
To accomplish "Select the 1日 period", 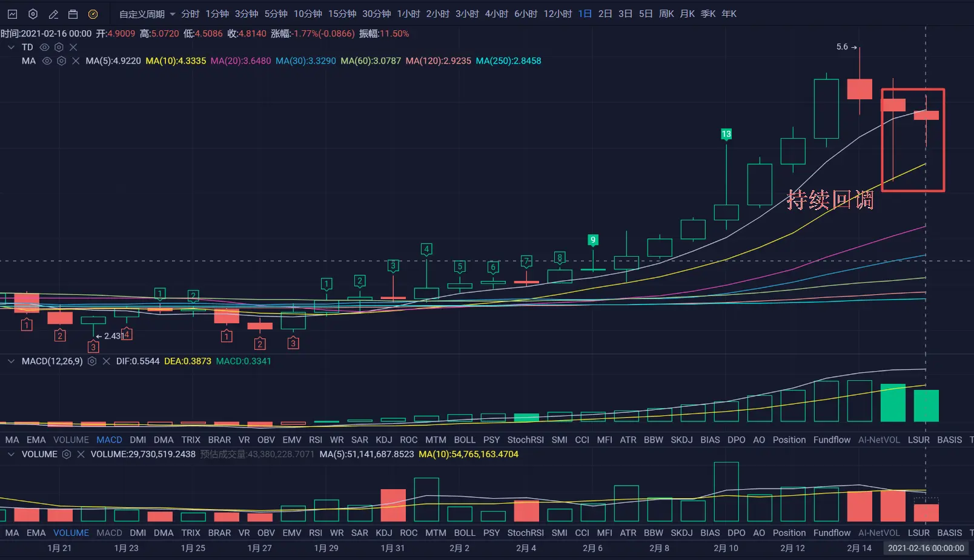I will (x=585, y=14).
